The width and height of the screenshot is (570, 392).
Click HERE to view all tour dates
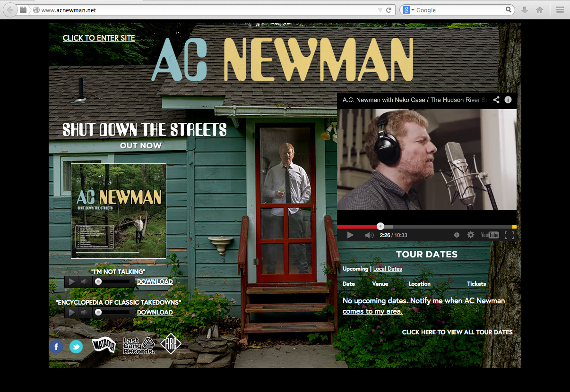point(428,332)
